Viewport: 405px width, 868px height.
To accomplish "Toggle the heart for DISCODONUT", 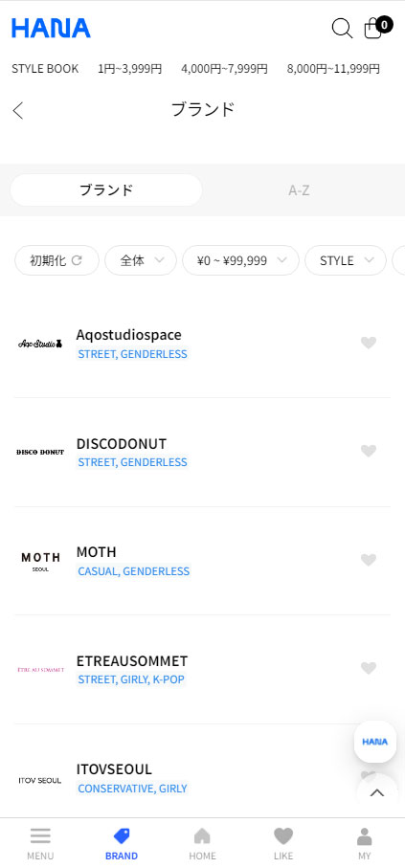I will [x=369, y=451].
